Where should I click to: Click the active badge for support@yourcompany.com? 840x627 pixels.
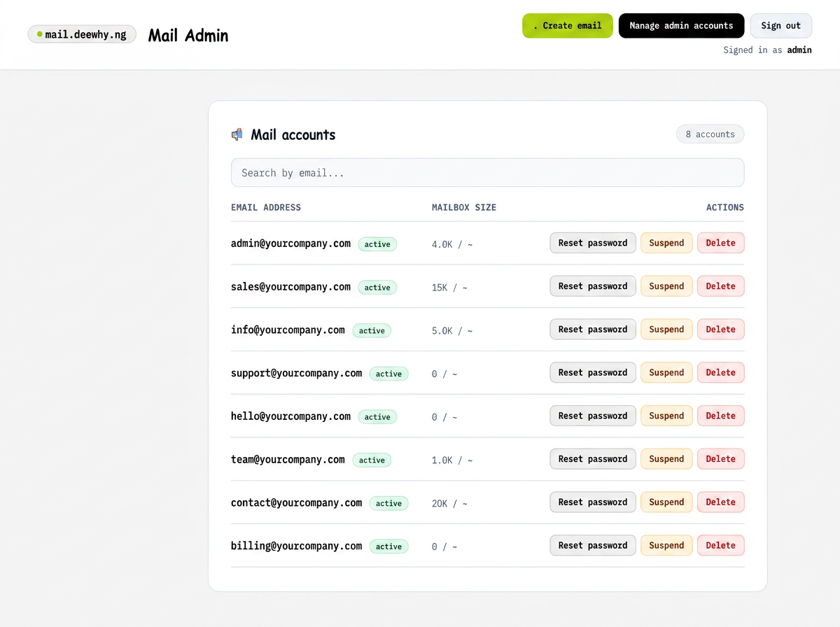tap(388, 374)
